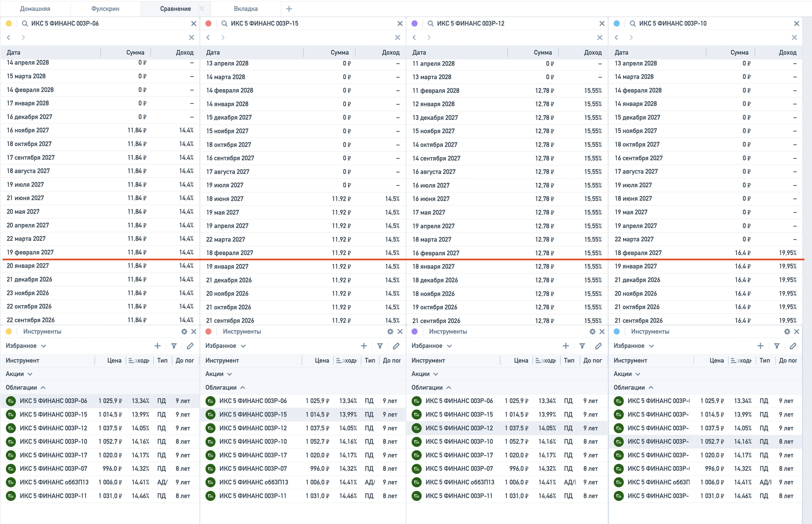Screen dimensions: 812x524
Task: Edit list with pencil icon in purple-dot Инструменты panel
Action: click(598, 346)
